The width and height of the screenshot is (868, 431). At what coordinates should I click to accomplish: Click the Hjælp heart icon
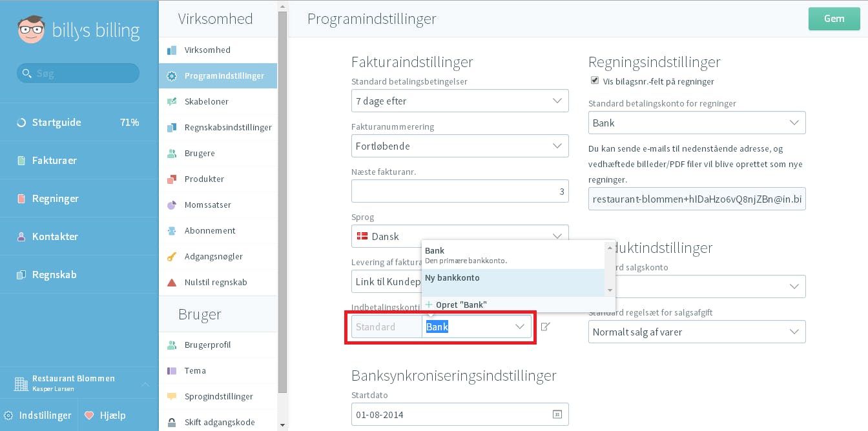click(x=90, y=415)
